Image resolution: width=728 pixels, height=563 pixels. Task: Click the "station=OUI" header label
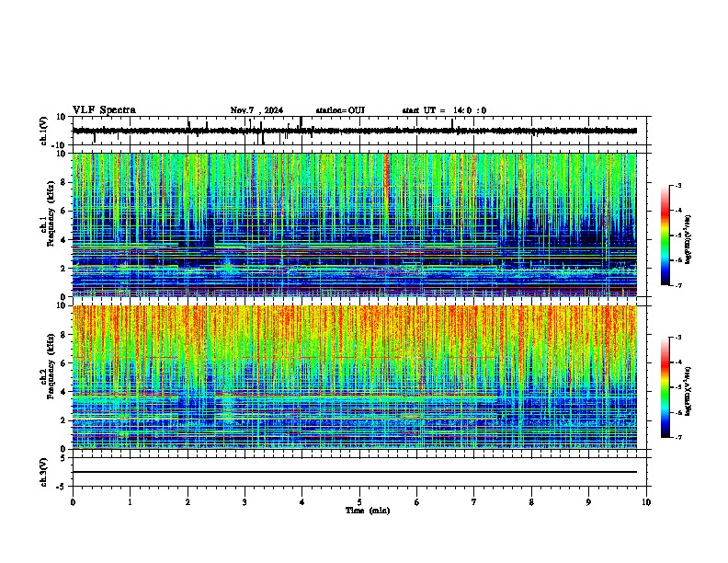pos(340,110)
